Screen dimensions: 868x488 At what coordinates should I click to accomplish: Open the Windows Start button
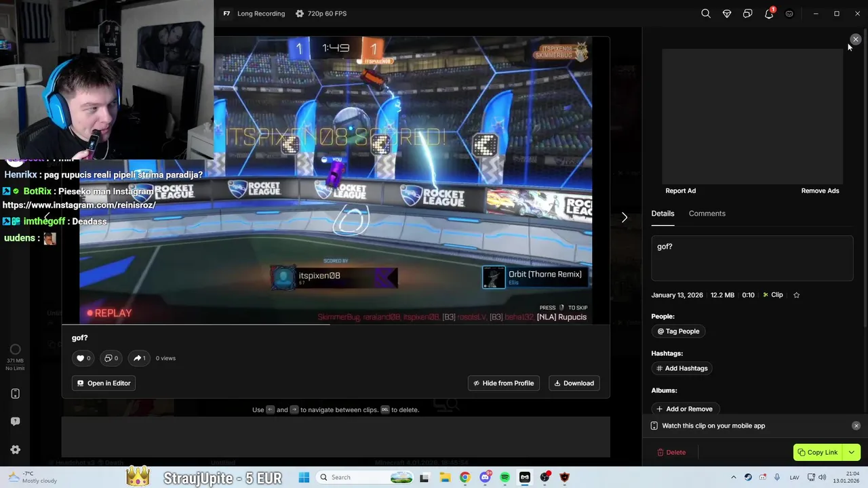coord(303,477)
